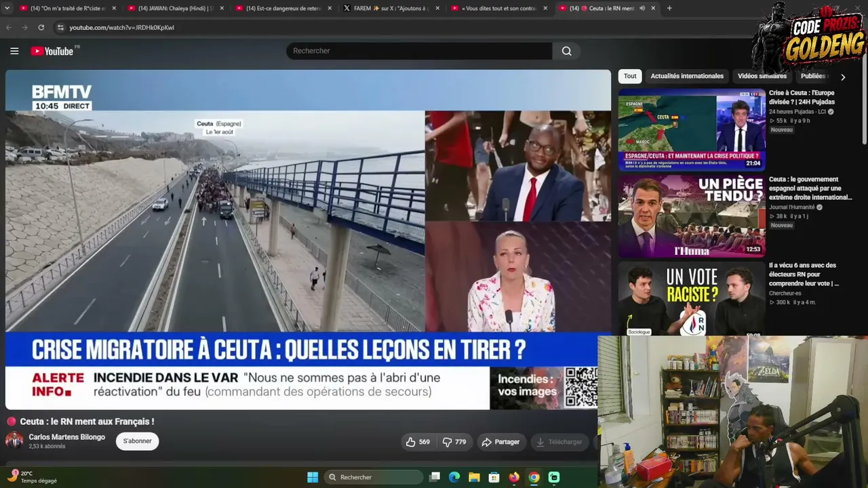This screenshot has height=488, width=868.
Task: Open File Explorer from the taskbar
Action: tap(474, 477)
